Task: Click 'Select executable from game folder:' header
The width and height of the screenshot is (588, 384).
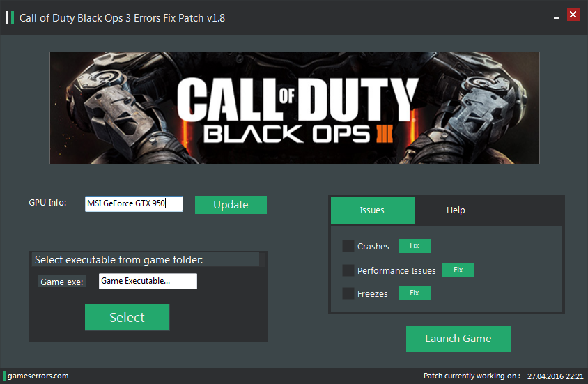Action: click(119, 260)
